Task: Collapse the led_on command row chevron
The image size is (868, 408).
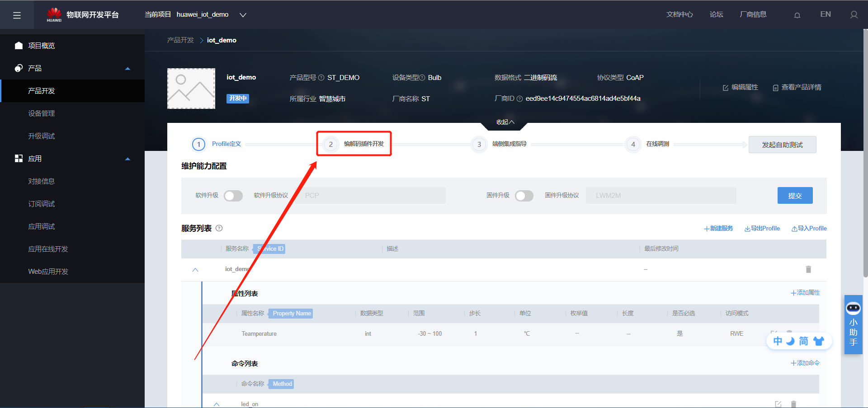Action: [217, 404]
